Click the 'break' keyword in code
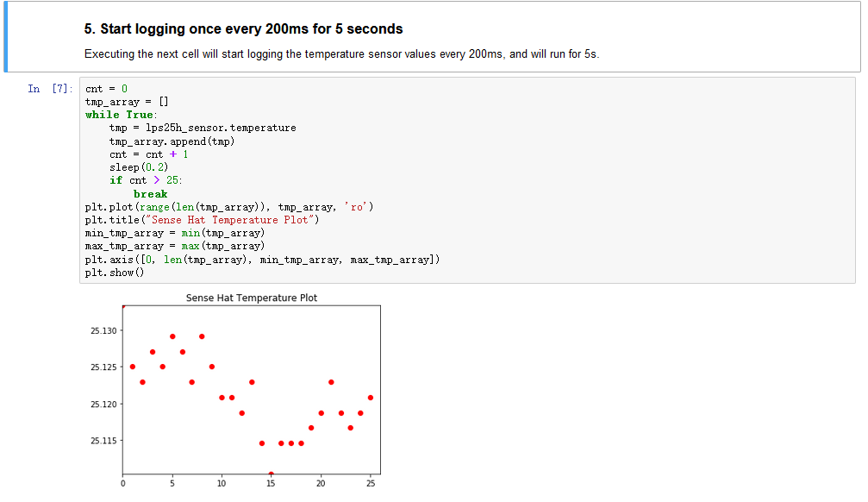The width and height of the screenshot is (868, 502). tap(150, 194)
